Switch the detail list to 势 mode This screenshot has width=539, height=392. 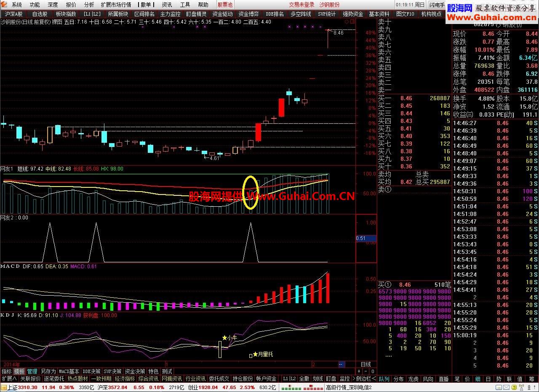coord(499,379)
